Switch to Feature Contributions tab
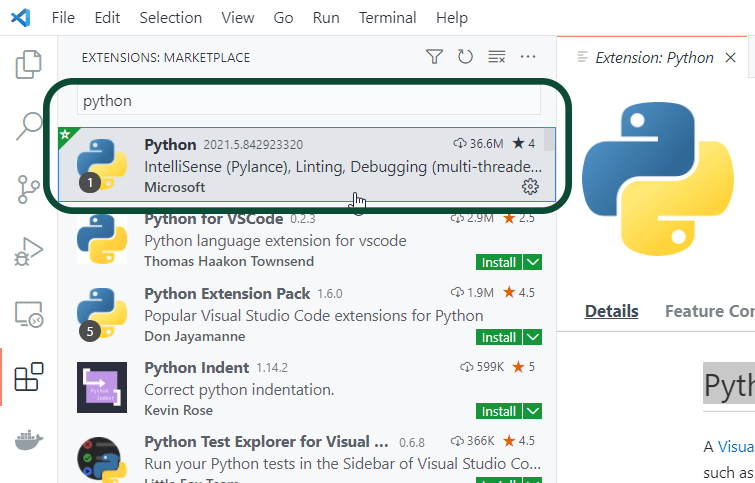The image size is (755, 483). coord(710,311)
